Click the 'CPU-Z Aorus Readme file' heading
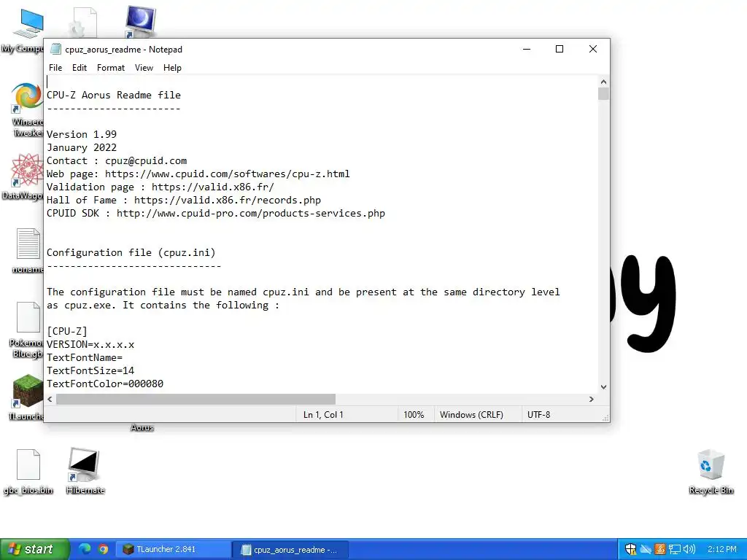 (x=113, y=96)
